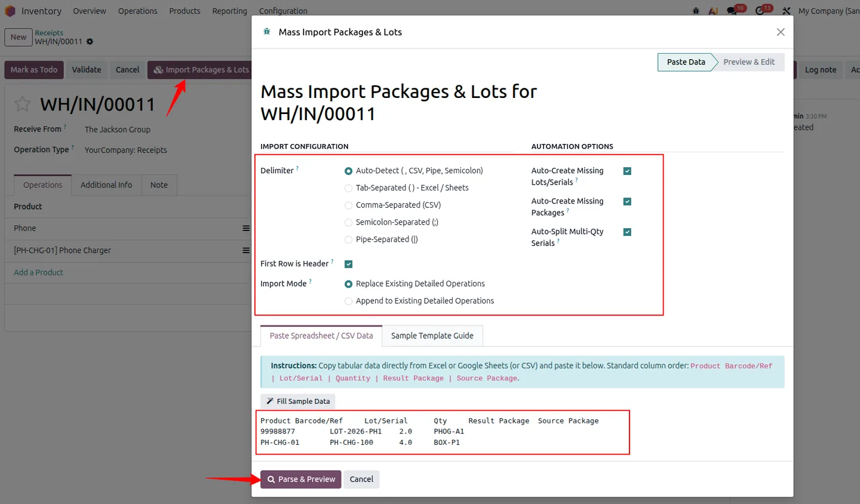Choose Append to Existing Detailed Operations mode

pyautogui.click(x=348, y=302)
